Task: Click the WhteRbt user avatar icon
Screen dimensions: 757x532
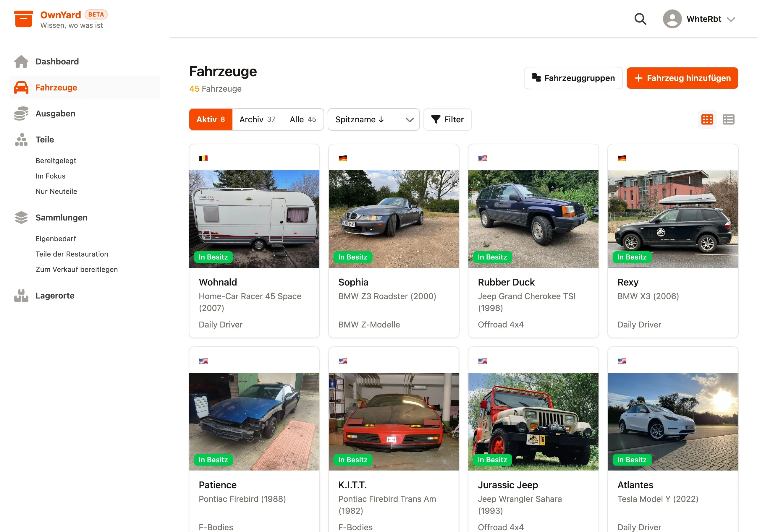Action: click(x=672, y=19)
